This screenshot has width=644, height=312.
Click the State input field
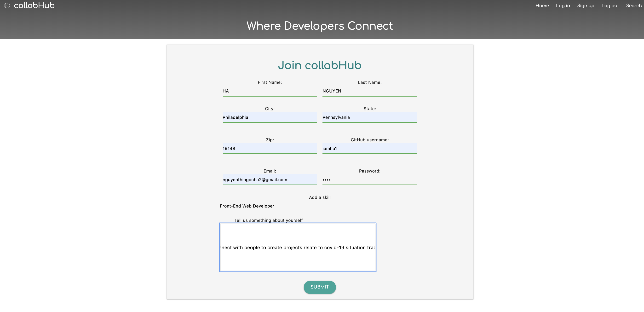pyautogui.click(x=369, y=117)
